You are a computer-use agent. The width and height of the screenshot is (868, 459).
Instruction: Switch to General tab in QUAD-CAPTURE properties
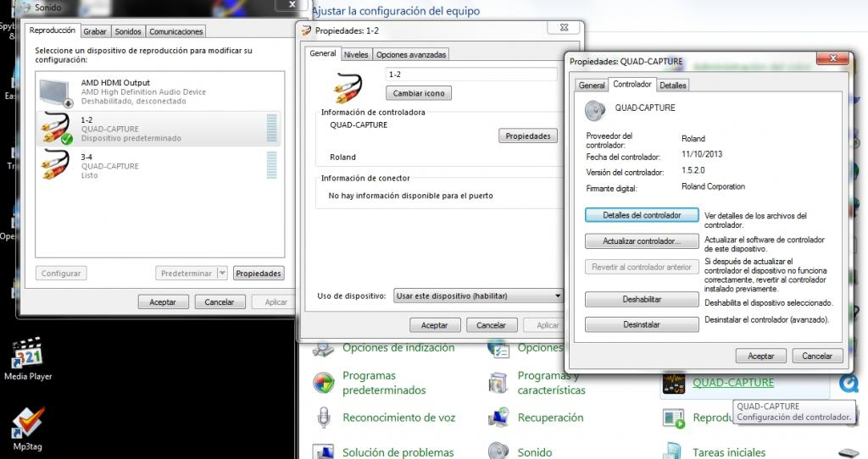pyautogui.click(x=591, y=86)
